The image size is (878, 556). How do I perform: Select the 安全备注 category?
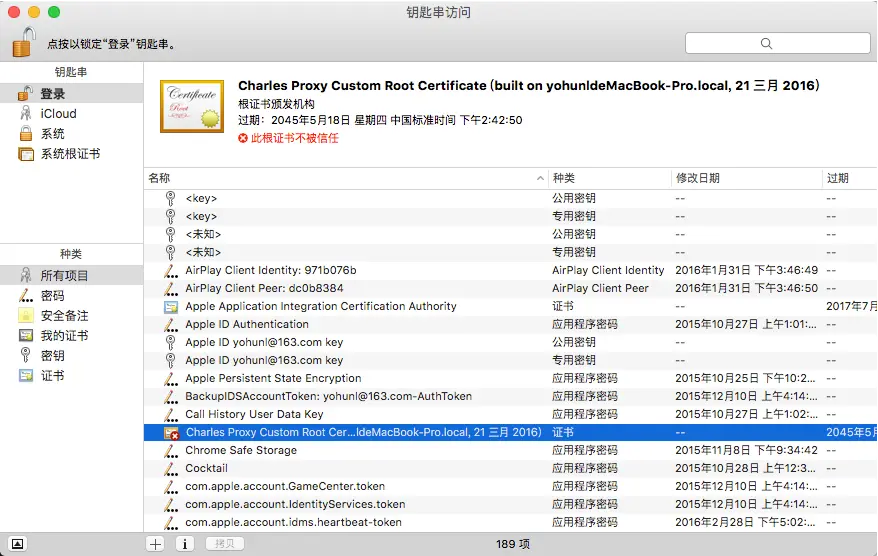pos(72,315)
